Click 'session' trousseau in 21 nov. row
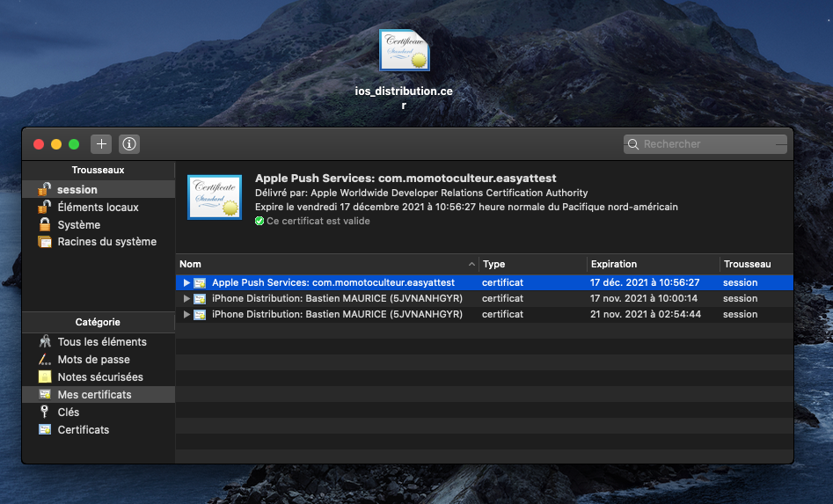 (740, 314)
